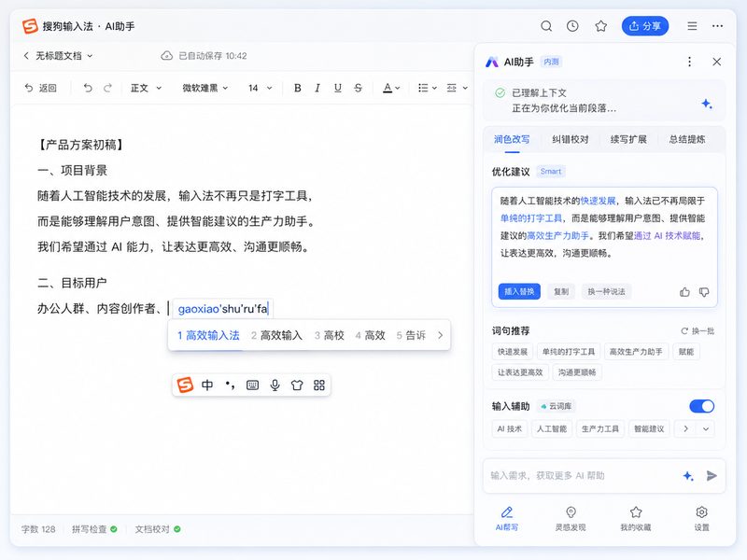Click the 返回 button in toolbar

click(x=41, y=88)
